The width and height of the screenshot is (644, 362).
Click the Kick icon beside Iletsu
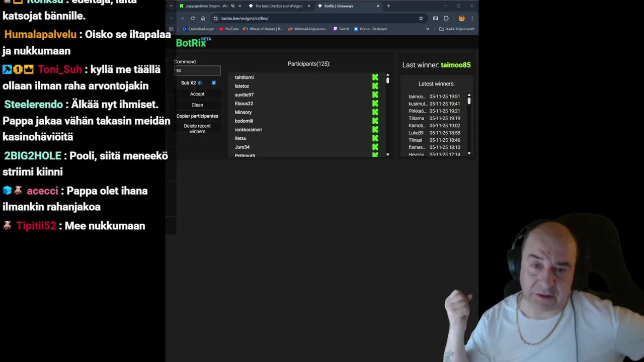(x=375, y=138)
